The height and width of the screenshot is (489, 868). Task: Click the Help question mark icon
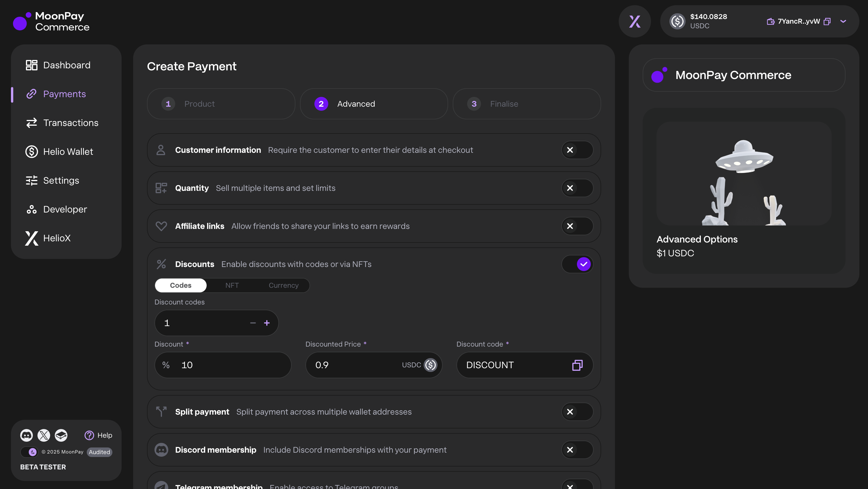pyautogui.click(x=89, y=435)
